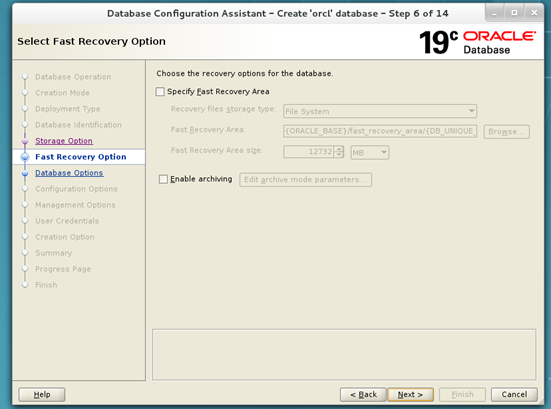Click the Browse button

click(506, 132)
